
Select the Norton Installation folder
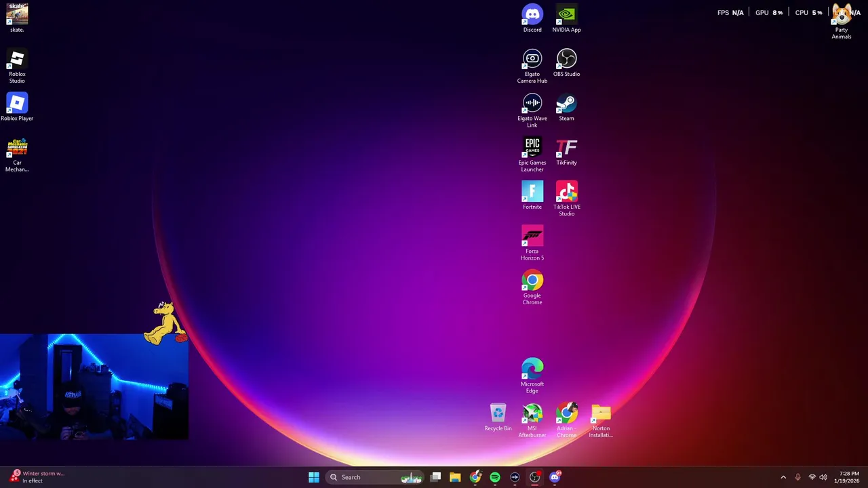coord(601,420)
